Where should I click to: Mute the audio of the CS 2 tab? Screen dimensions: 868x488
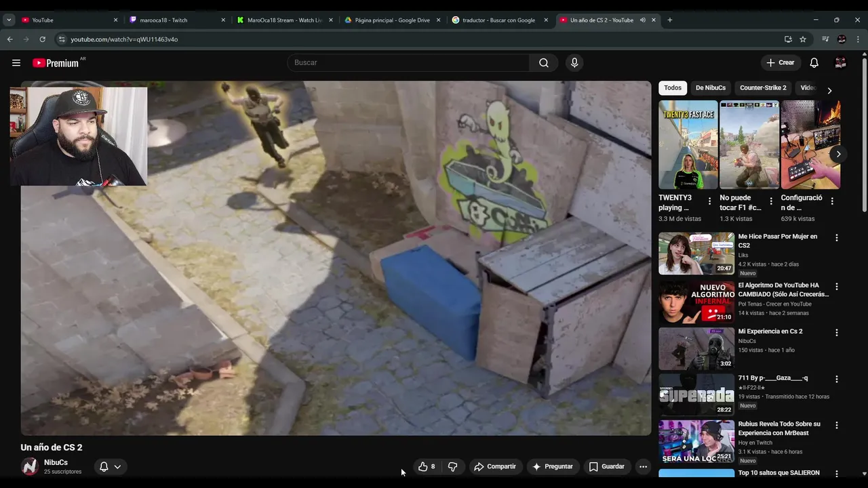pyautogui.click(x=642, y=20)
